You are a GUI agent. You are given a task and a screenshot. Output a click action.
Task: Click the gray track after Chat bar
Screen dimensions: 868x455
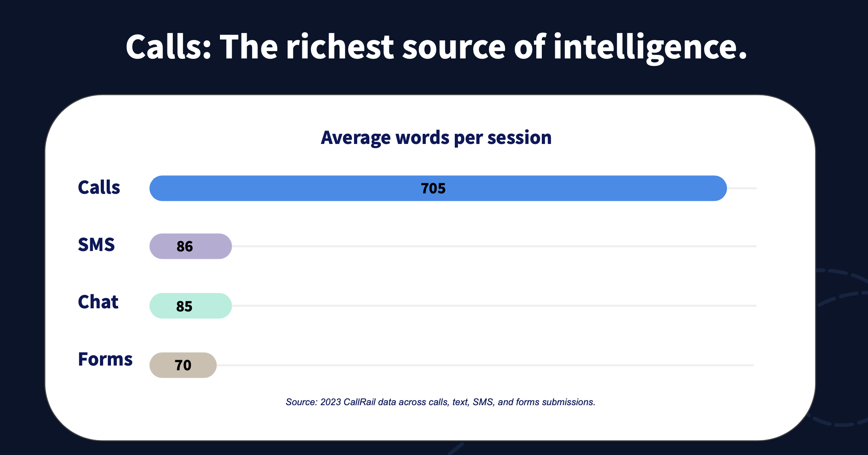coord(494,306)
